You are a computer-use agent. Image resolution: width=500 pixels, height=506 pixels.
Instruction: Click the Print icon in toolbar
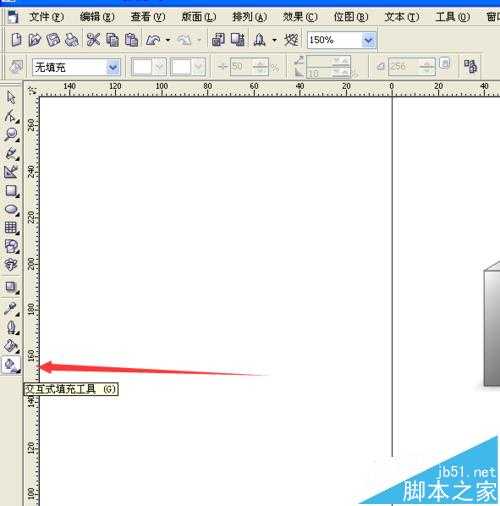tap(72, 40)
